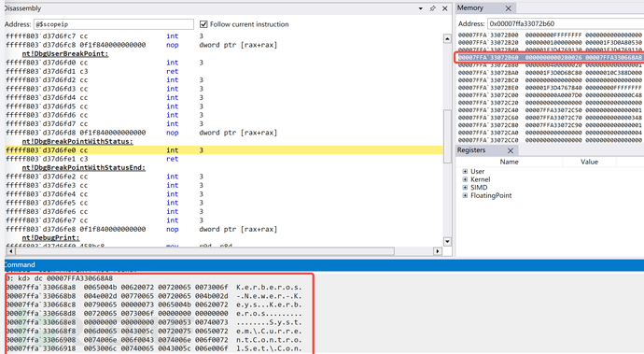Click the disassembly vertical scrollbar thumb
644x354 pixels.
coord(447,136)
